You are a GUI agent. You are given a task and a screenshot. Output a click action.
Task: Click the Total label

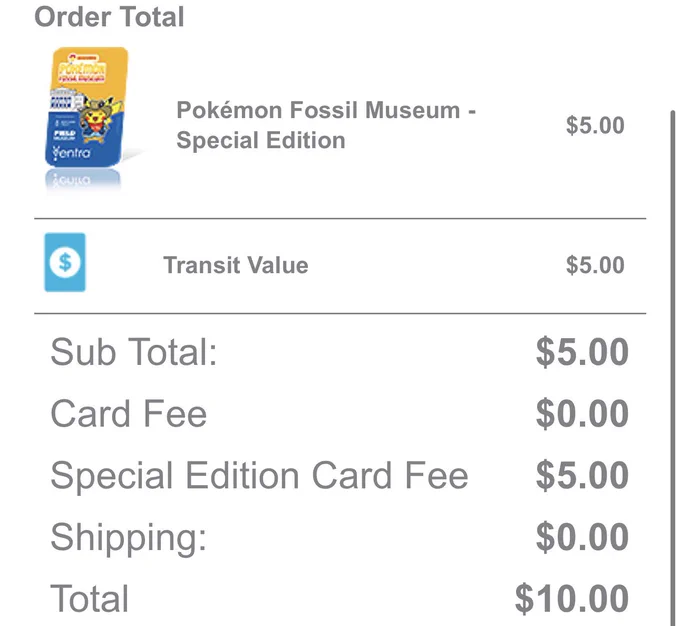pyautogui.click(x=90, y=599)
